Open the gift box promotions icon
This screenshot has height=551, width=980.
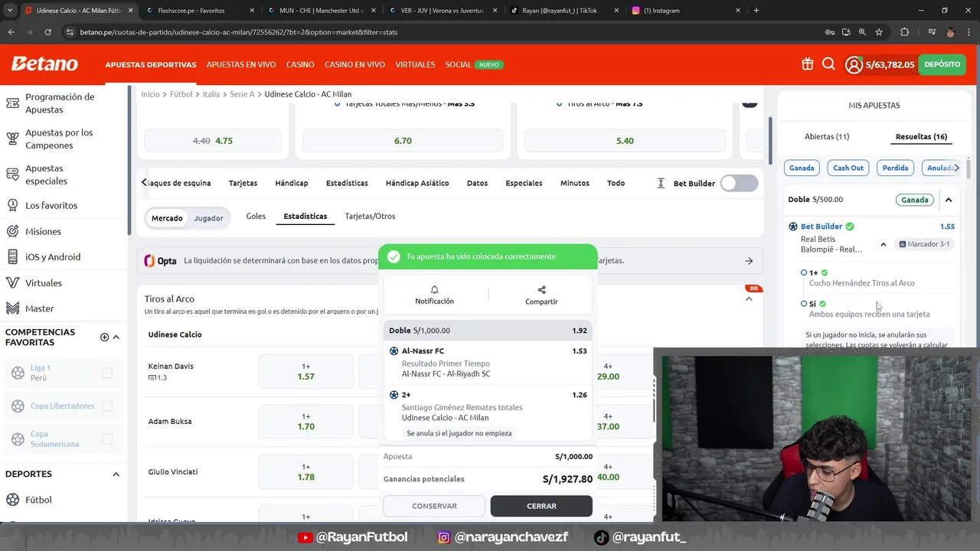coord(807,64)
